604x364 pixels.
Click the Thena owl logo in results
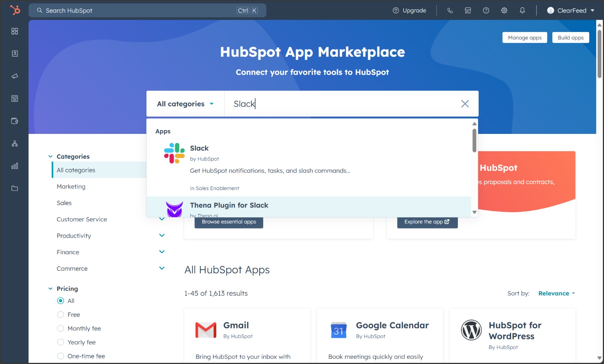pyautogui.click(x=174, y=209)
